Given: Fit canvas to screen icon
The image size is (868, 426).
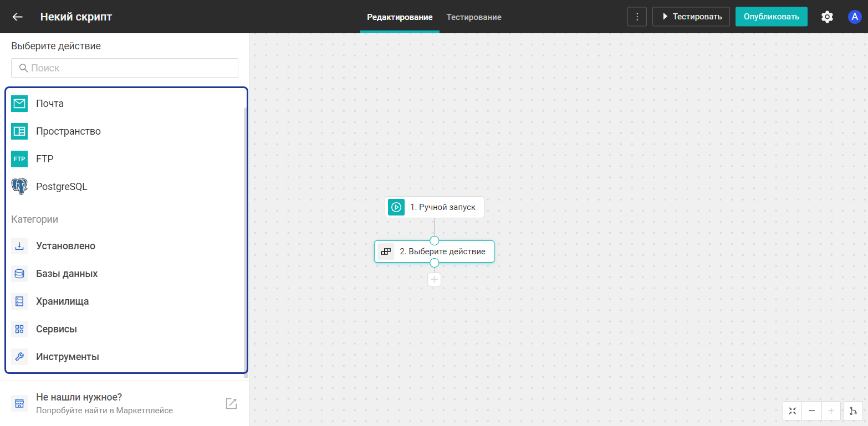Looking at the screenshot, I should coord(792,411).
